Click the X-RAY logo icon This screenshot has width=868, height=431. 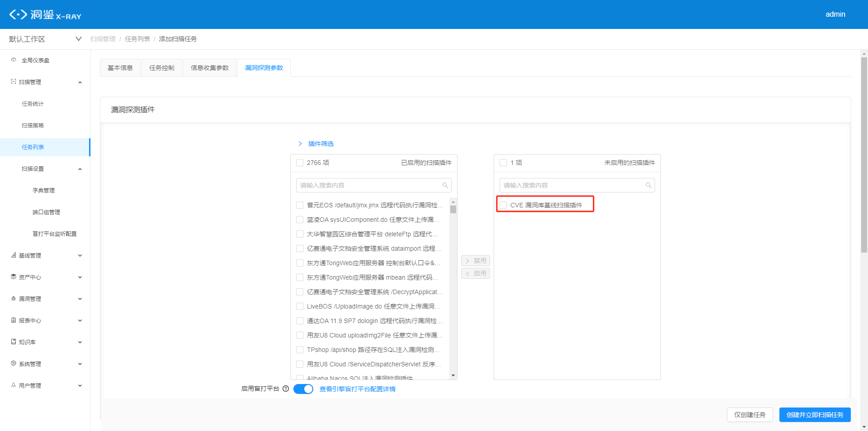18,14
